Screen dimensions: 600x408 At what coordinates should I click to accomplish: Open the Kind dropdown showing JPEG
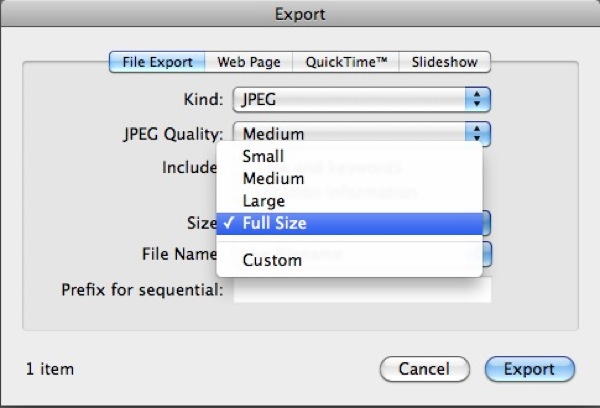(x=362, y=100)
